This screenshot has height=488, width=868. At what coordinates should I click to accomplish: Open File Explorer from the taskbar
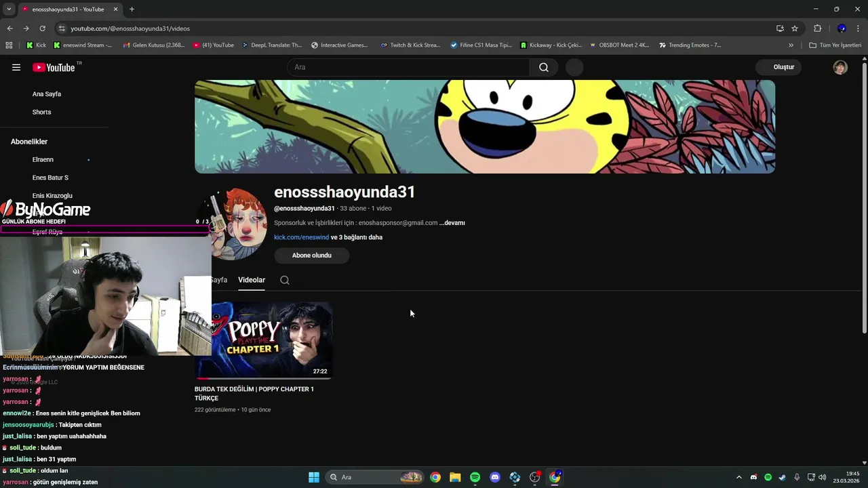pyautogui.click(x=455, y=477)
